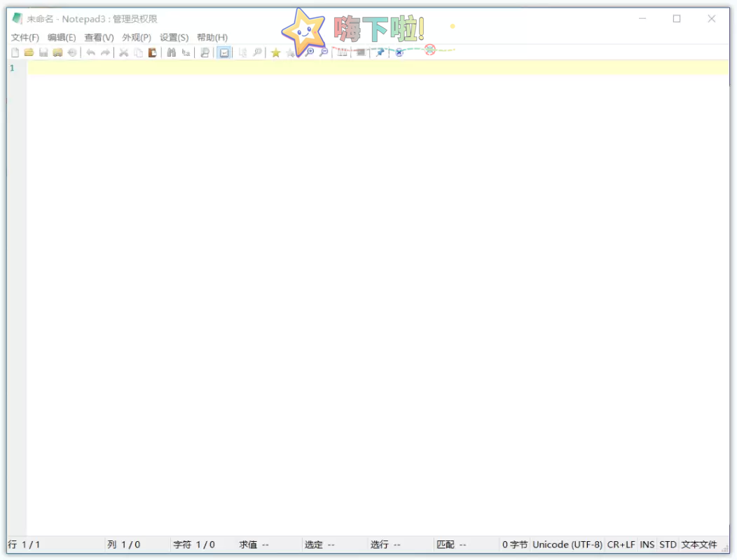Click the yellow favorites star icon
Screen dimensions: 737x560
275,52
